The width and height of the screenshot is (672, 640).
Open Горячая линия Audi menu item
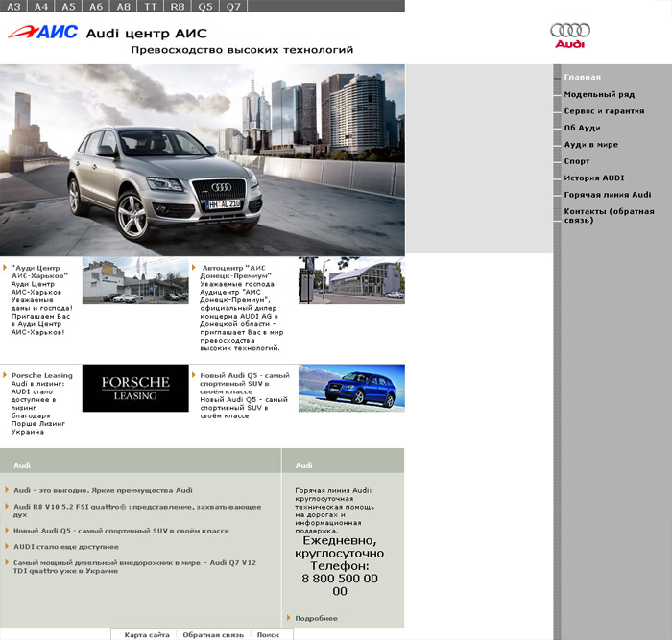[608, 195]
